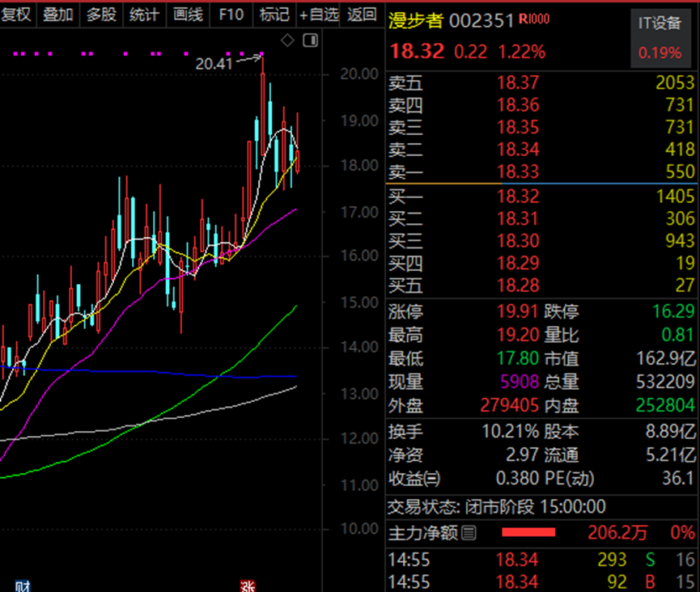The image size is (700, 592).
Task: Select the 卖一 price 18.33
Action: (x=518, y=171)
